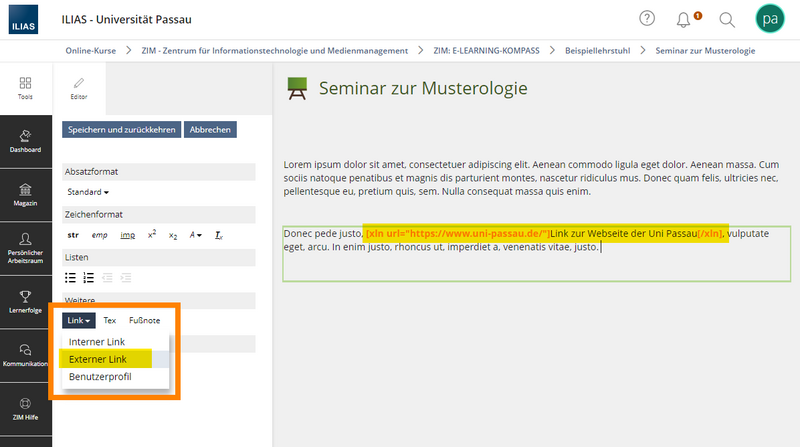The width and height of the screenshot is (800, 447).
Task: Open notifications bell icon
Action: pyautogui.click(x=684, y=20)
